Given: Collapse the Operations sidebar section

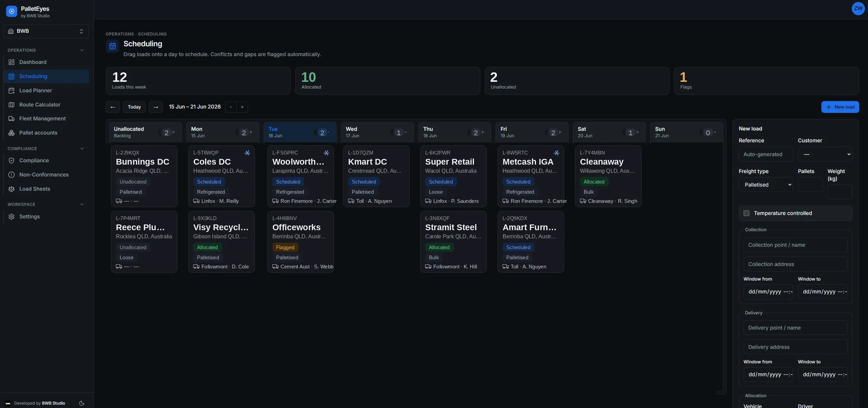Looking at the screenshot, I should tap(82, 50).
